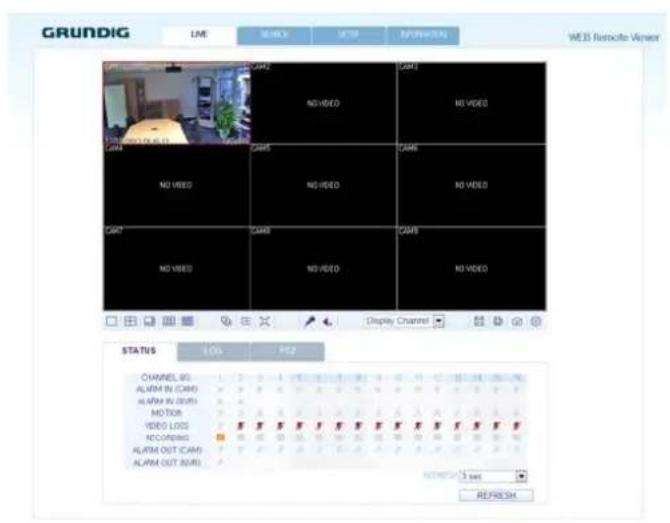The height and width of the screenshot is (523, 670).
Task: Switch to the LOG tab
Action: [x=213, y=351]
